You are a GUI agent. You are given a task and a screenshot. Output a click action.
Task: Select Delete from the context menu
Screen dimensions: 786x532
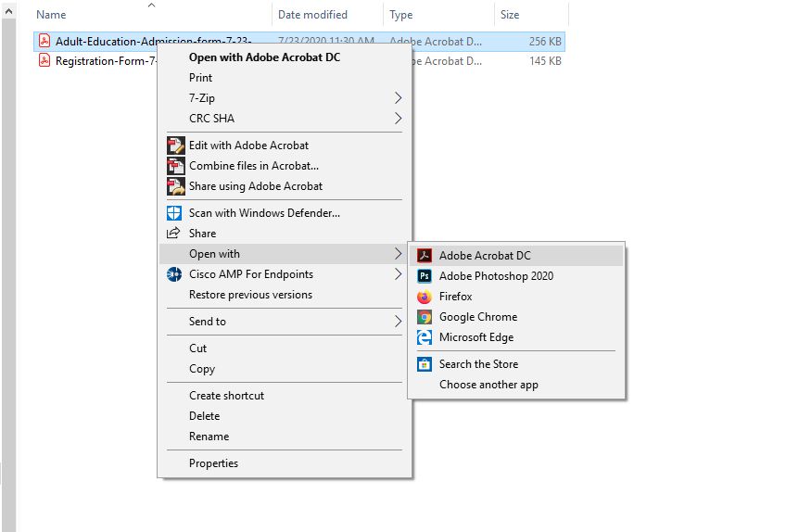coord(285,416)
